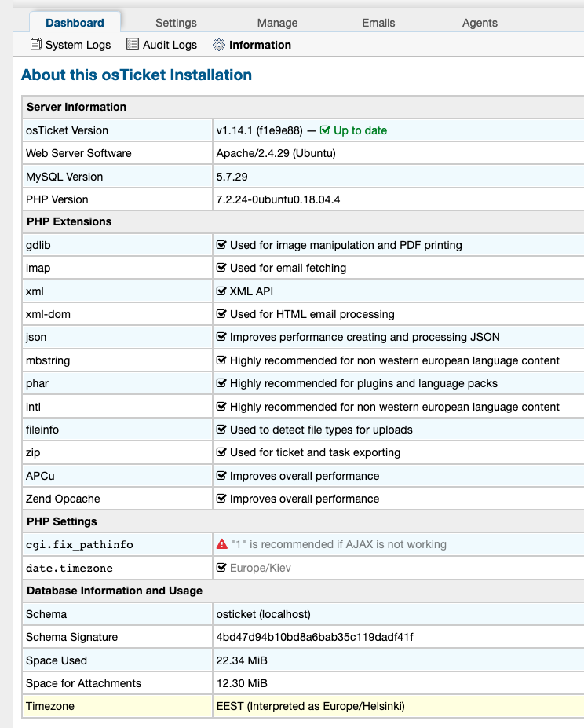Open the Dashboard tab
Image resolution: width=584 pixels, height=728 pixels.
coord(75,23)
